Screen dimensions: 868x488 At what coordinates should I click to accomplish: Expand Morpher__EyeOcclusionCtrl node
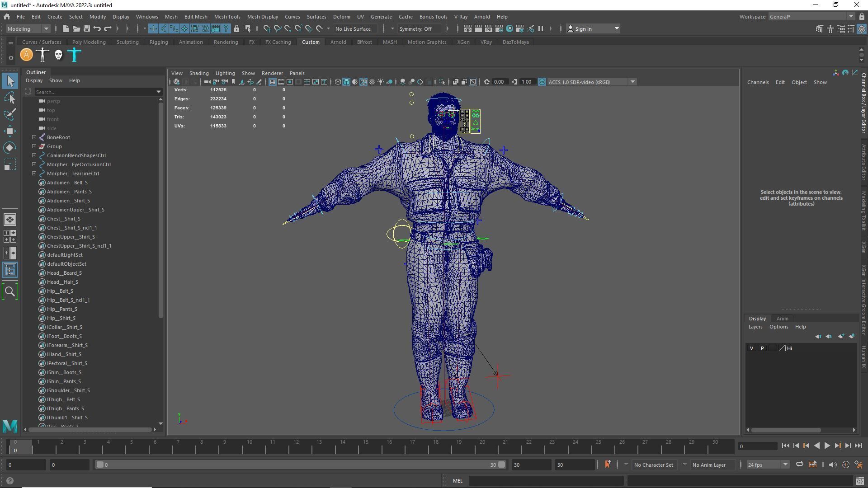pyautogui.click(x=34, y=164)
